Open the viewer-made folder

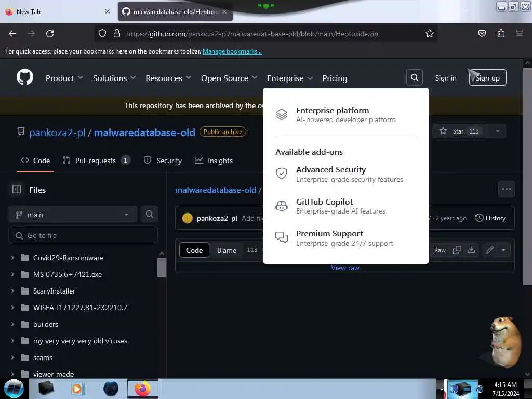point(54,374)
